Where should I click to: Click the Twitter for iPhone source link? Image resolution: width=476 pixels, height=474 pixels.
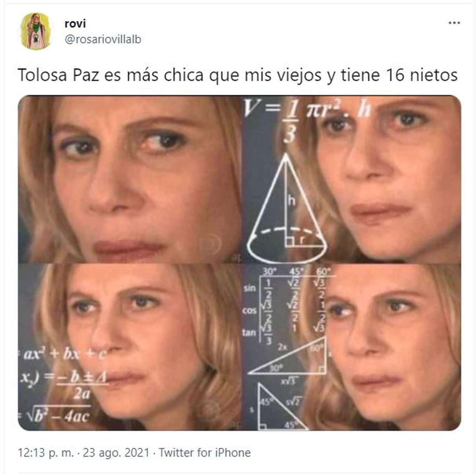tap(205, 452)
